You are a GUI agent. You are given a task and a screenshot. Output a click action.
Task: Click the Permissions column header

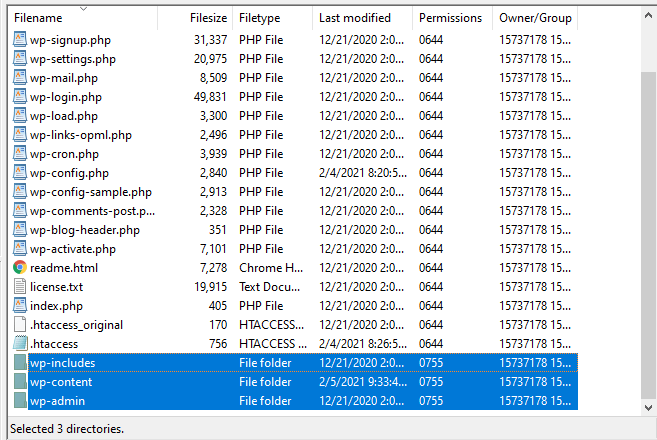pyautogui.click(x=450, y=18)
